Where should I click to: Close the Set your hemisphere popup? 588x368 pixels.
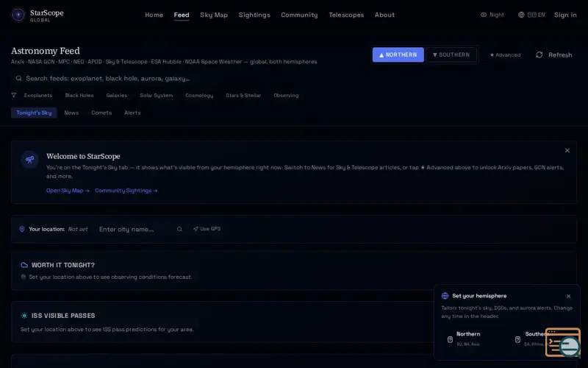click(568, 297)
